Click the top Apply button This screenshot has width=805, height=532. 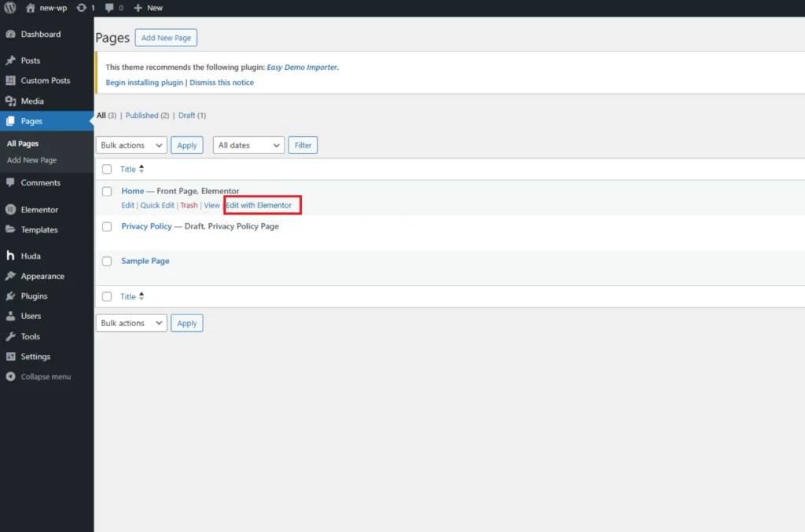[187, 145]
